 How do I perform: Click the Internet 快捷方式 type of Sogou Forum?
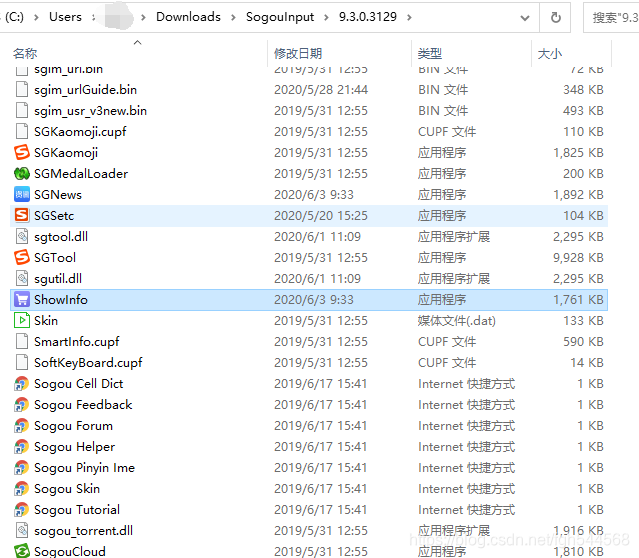pos(466,426)
